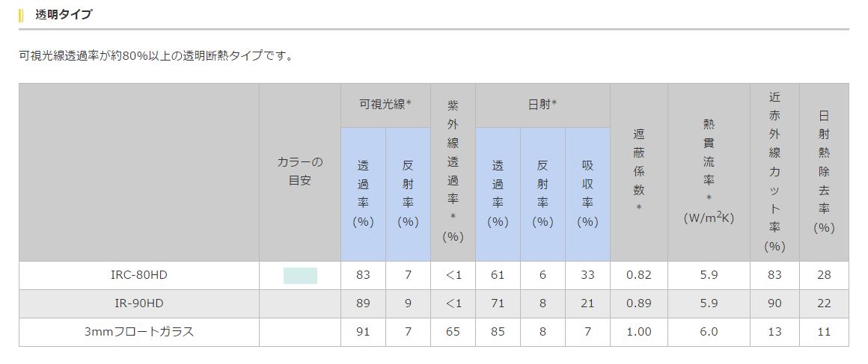Click the 3mmフロートガラス row label

pos(139,331)
